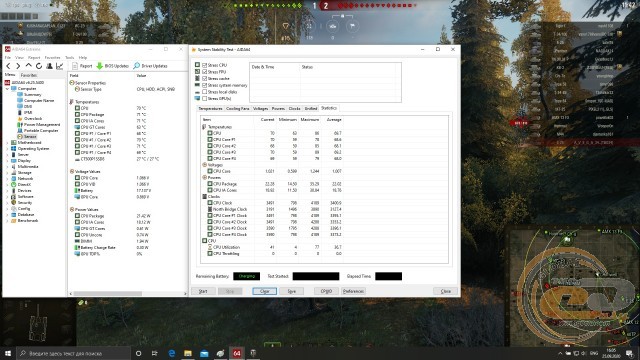
Task: Enable Stress GPU(s)
Action: [x=205, y=98]
